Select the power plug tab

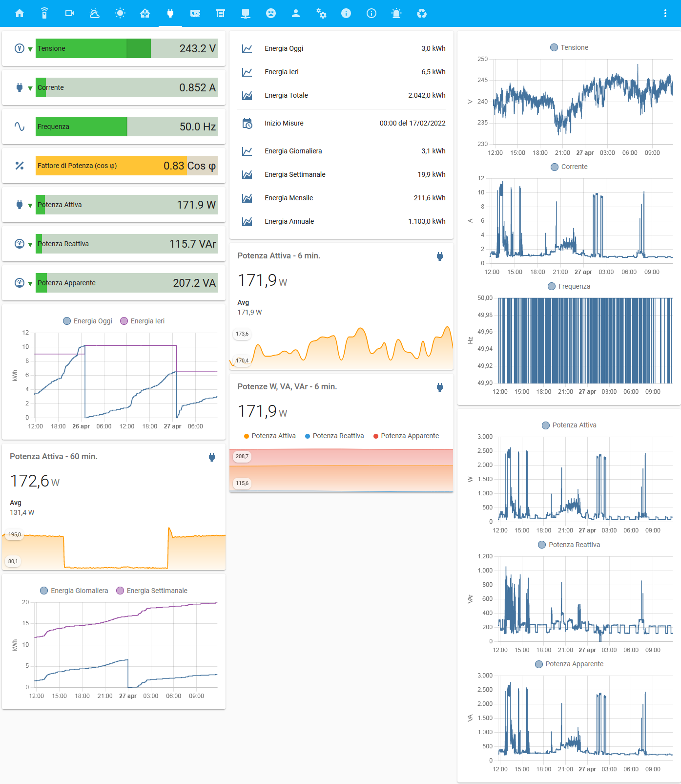point(170,13)
